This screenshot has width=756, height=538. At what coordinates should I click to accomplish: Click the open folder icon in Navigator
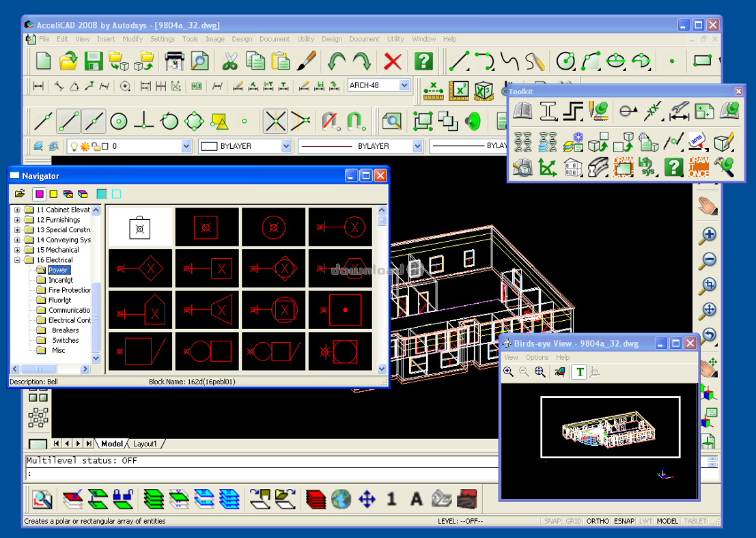click(x=20, y=194)
